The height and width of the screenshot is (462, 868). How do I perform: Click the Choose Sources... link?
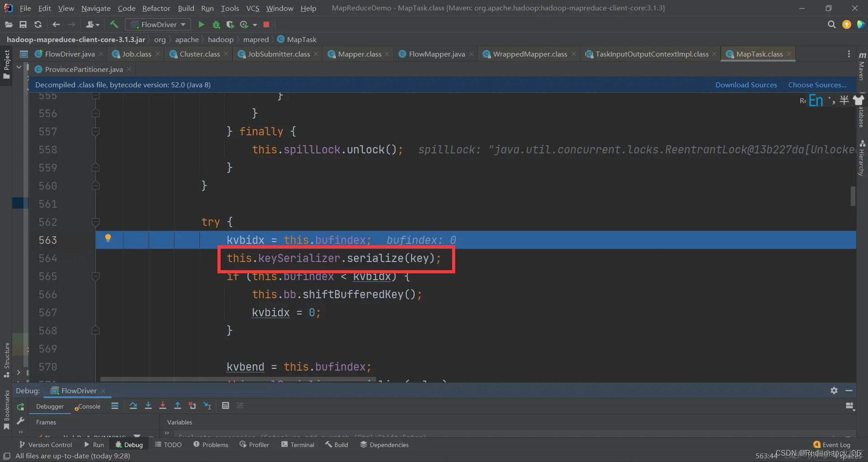[x=817, y=85]
